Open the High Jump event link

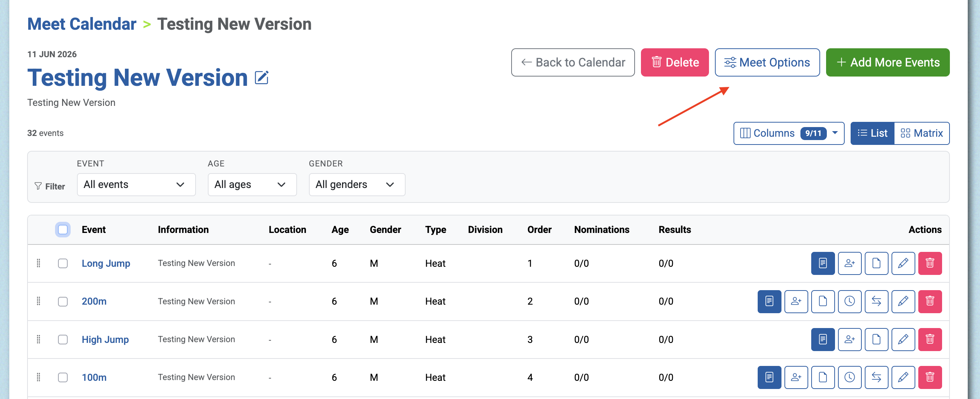(105, 339)
